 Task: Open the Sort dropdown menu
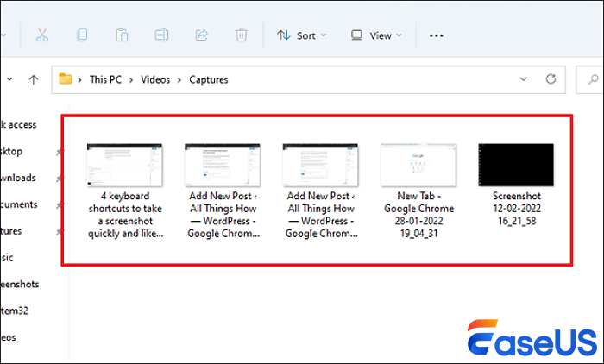tap(301, 35)
